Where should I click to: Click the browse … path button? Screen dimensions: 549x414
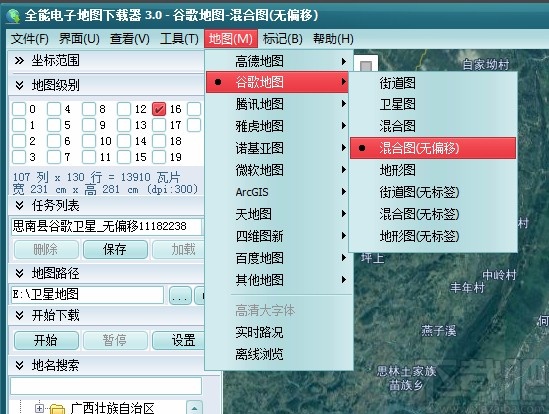(180, 295)
